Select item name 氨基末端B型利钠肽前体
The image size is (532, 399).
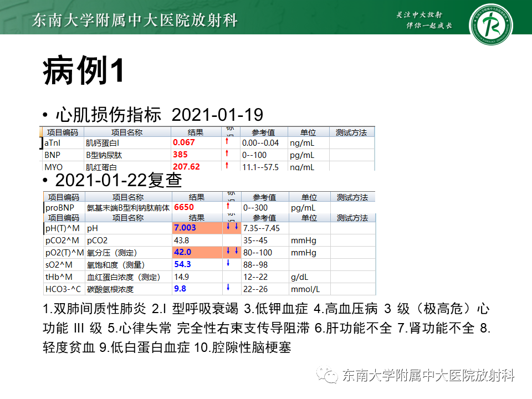[x=128, y=208]
